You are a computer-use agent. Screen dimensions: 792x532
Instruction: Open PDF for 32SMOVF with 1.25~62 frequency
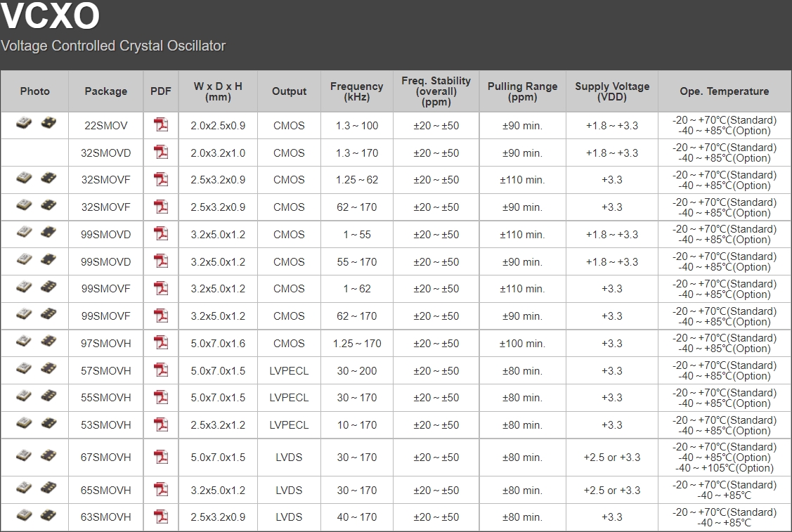coord(161,179)
